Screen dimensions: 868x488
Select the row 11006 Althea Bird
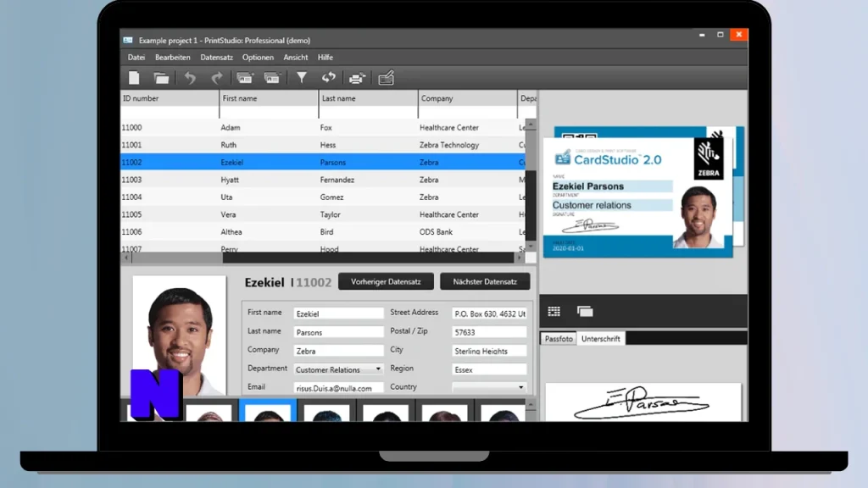(x=323, y=232)
